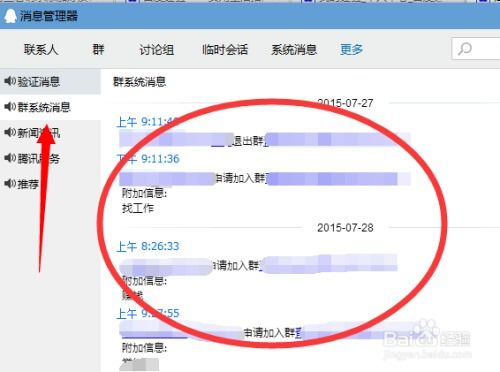Click the 退出群 message text

(x=248, y=141)
